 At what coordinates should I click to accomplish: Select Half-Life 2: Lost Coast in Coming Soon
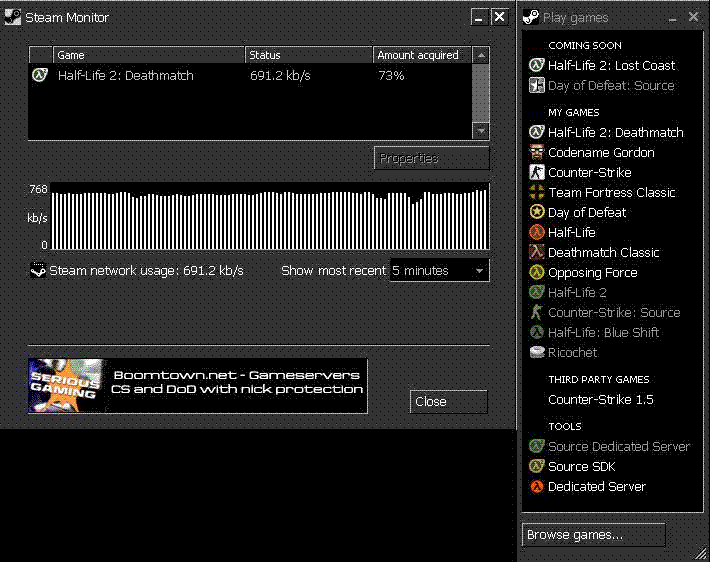coord(611,66)
